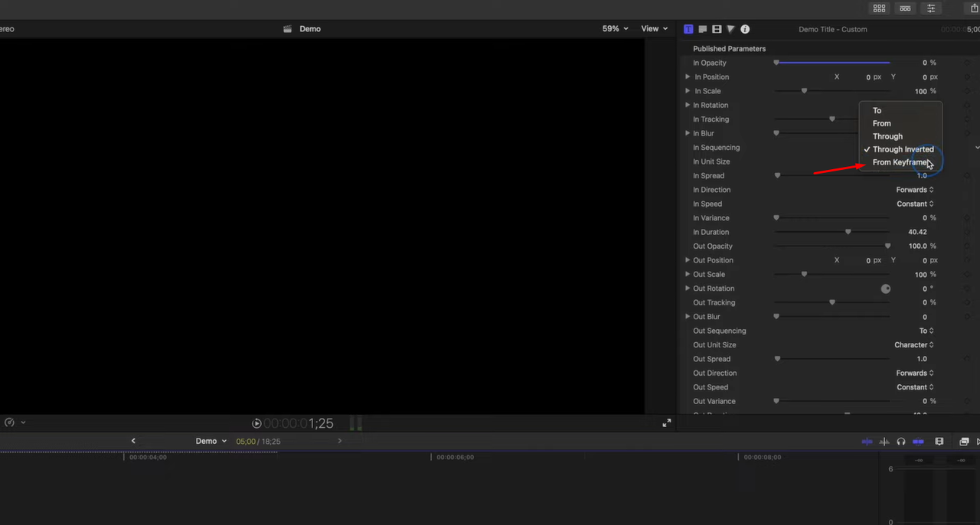The height and width of the screenshot is (525, 980).
Task: Toggle audio skimming waveform icon
Action: click(x=884, y=442)
